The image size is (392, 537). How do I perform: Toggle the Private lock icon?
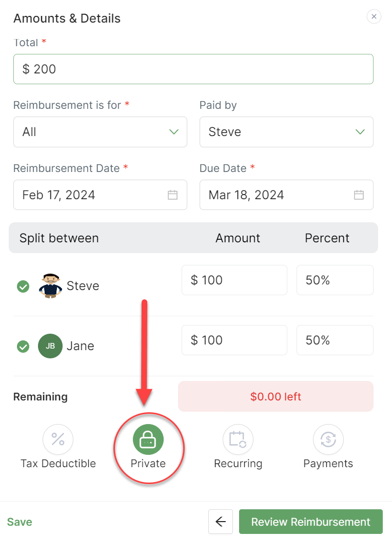click(148, 439)
